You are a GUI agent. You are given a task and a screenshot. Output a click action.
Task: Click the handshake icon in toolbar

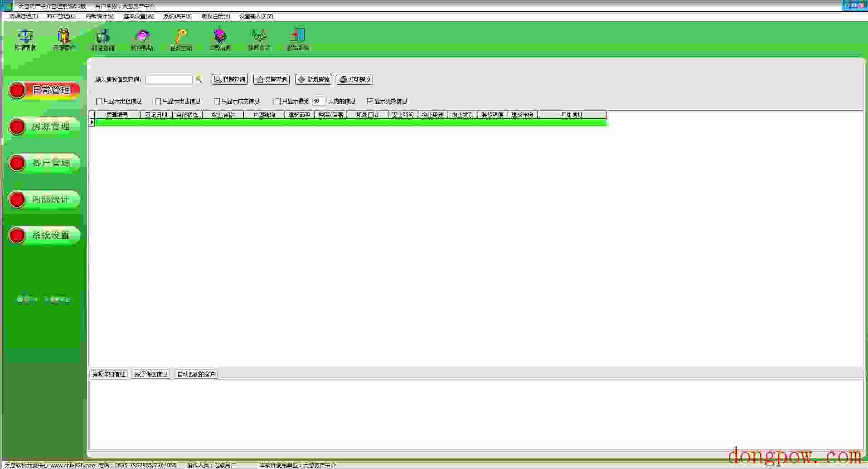point(259,36)
